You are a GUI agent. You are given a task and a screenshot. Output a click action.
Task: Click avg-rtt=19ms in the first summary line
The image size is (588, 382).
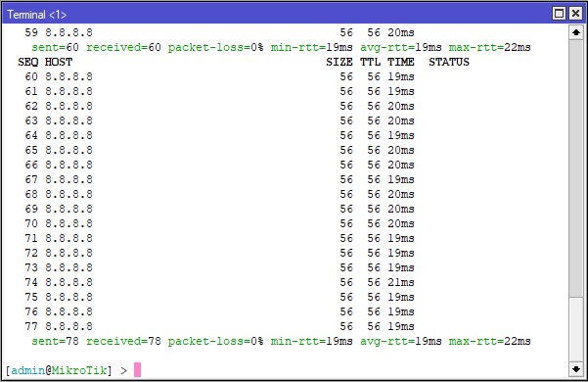pyautogui.click(x=401, y=47)
